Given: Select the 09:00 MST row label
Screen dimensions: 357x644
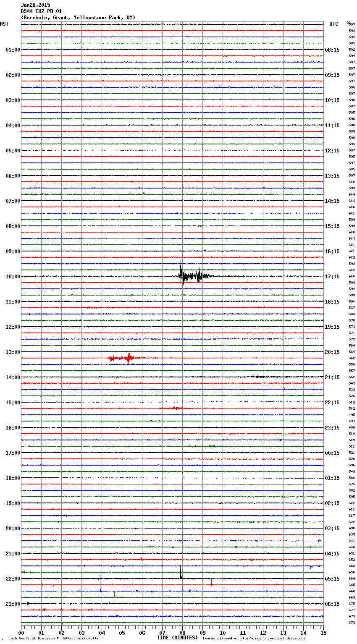Looking at the screenshot, I should [13, 251].
